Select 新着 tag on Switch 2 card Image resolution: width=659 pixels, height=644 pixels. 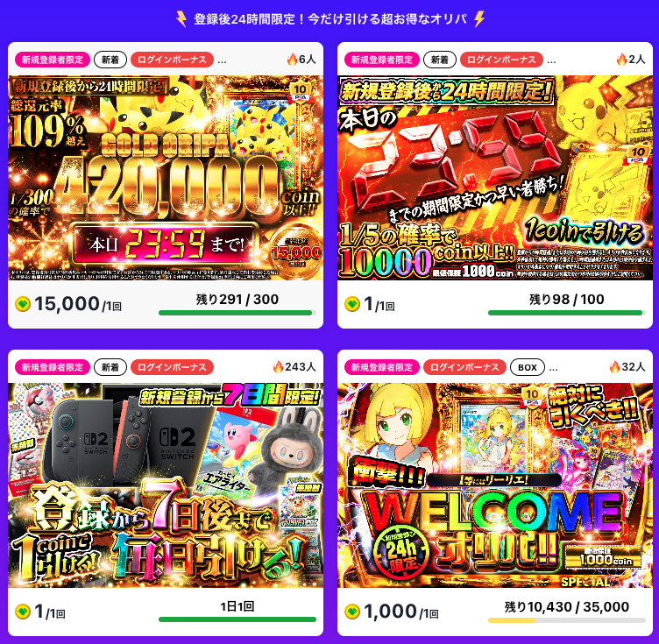click(110, 367)
